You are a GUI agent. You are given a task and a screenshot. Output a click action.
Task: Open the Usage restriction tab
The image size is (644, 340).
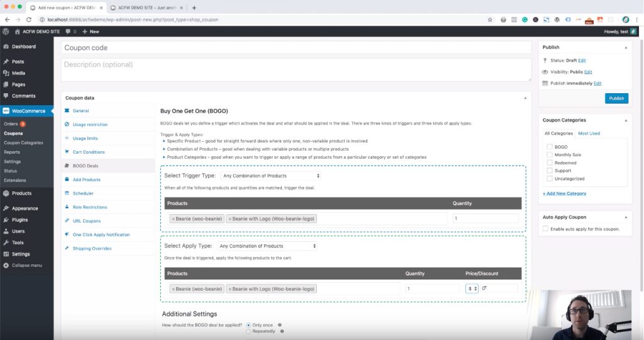(x=91, y=124)
